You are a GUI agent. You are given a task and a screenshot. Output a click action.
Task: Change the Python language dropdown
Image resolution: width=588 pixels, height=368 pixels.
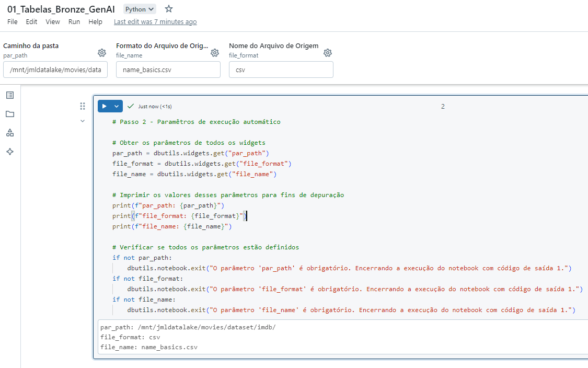[x=140, y=9]
